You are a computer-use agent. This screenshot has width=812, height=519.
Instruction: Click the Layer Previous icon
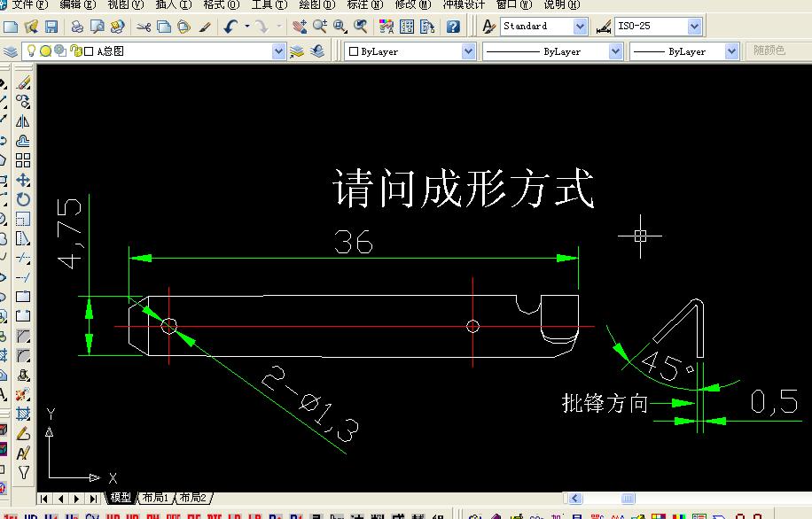click(x=317, y=51)
